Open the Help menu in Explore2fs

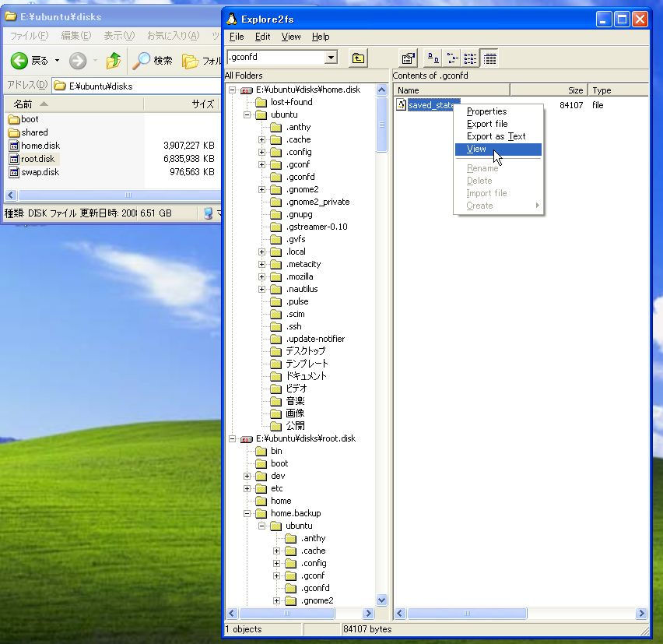tap(321, 37)
